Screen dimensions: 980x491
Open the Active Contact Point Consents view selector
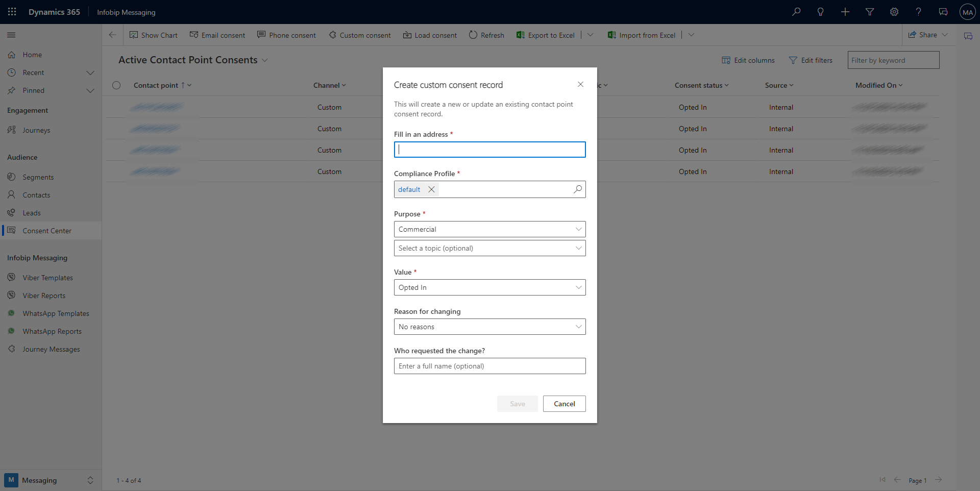click(193, 60)
